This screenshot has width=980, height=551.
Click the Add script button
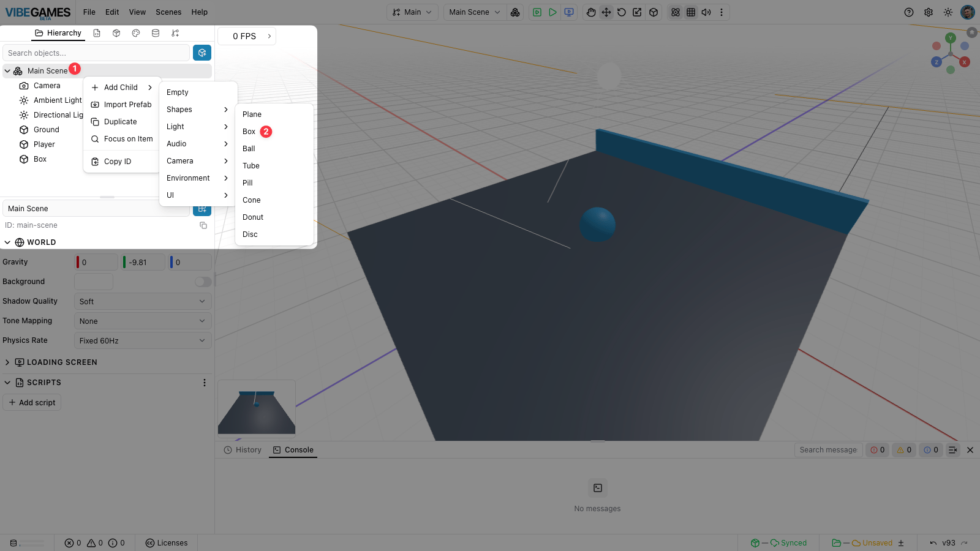click(32, 402)
